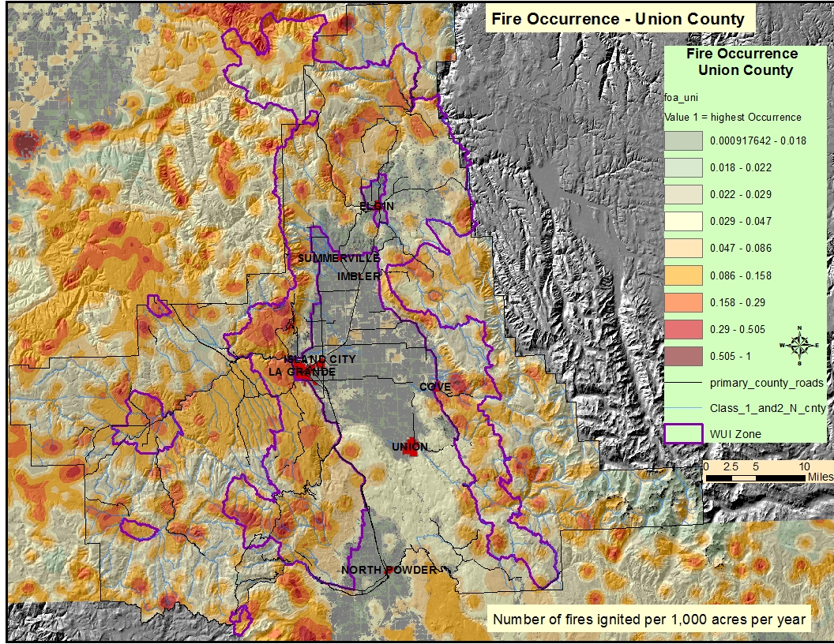This screenshot has width=834, height=644.
Task: Click the black primary_county_roads line symbol
Action: [683, 383]
